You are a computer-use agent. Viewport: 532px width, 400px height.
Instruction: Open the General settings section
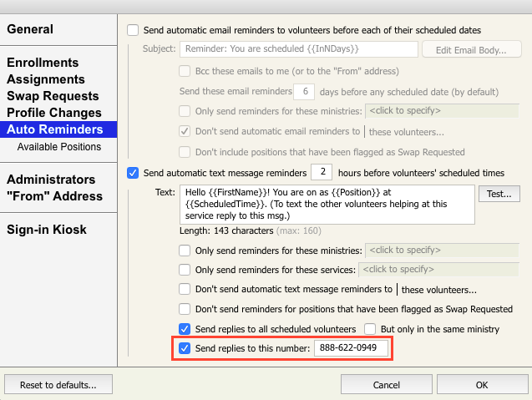[x=30, y=29]
